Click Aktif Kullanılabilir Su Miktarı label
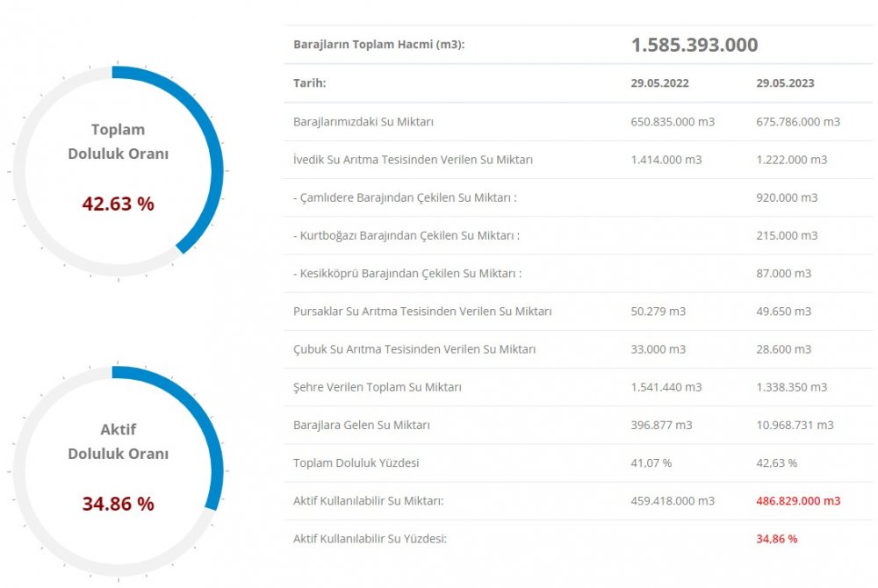The width and height of the screenshot is (878, 588). pos(368,501)
